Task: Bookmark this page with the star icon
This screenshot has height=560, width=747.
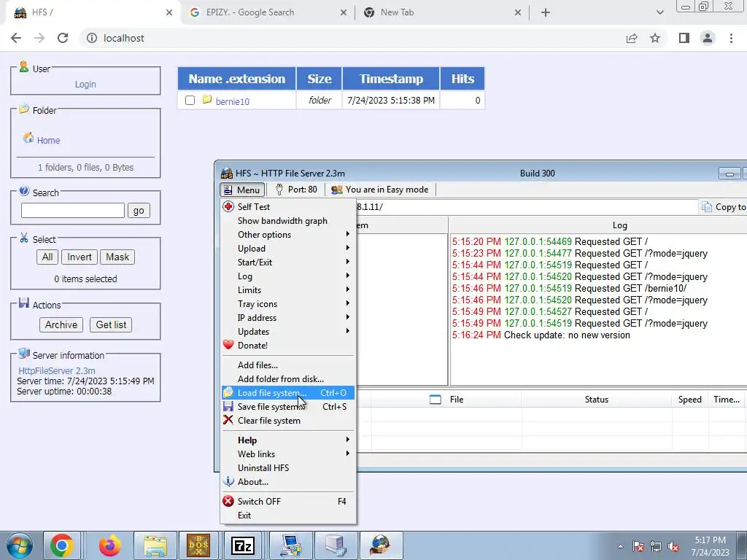Action: (655, 38)
